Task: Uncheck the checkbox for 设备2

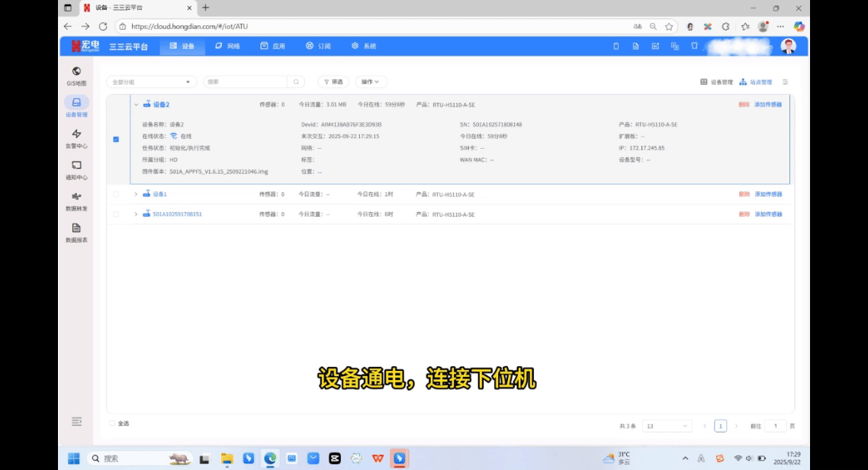Action: click(x=116, y=140)
